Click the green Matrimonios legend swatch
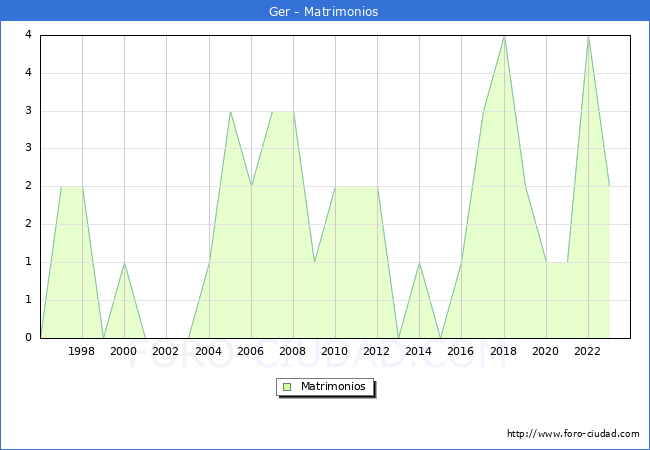Screen dimensions: 650x450 [287, 387]
